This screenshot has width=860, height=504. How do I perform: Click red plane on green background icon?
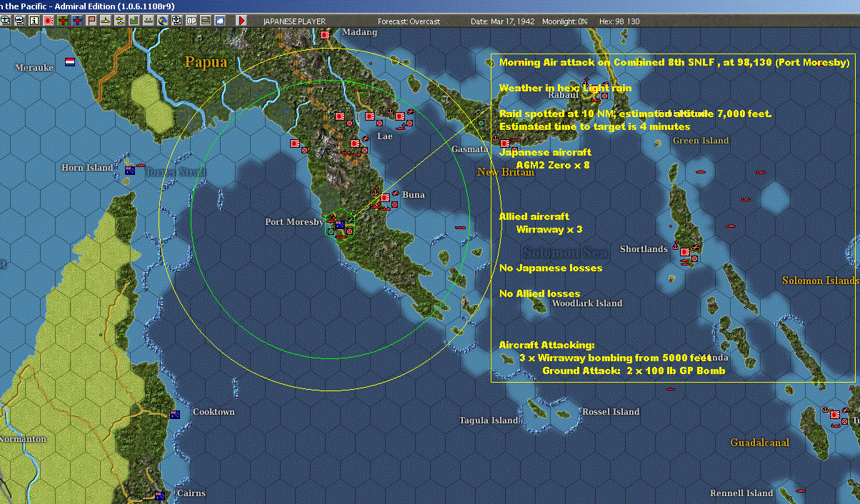(63, 21)
